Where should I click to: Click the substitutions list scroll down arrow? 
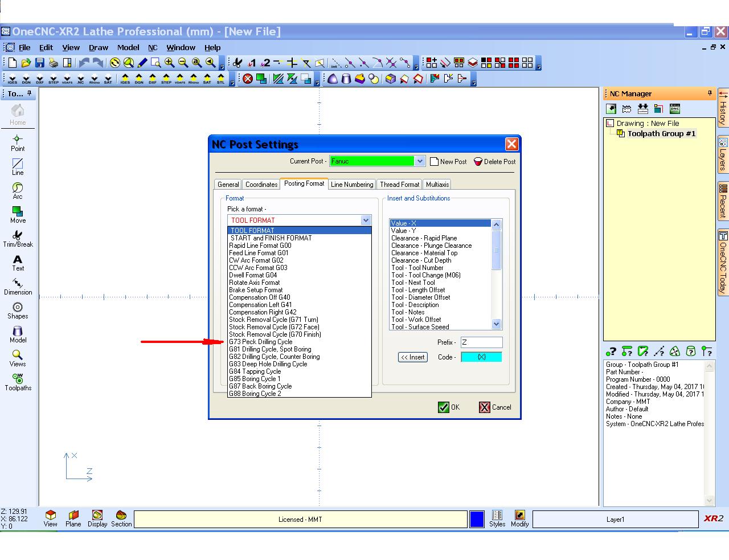[496, 324]
